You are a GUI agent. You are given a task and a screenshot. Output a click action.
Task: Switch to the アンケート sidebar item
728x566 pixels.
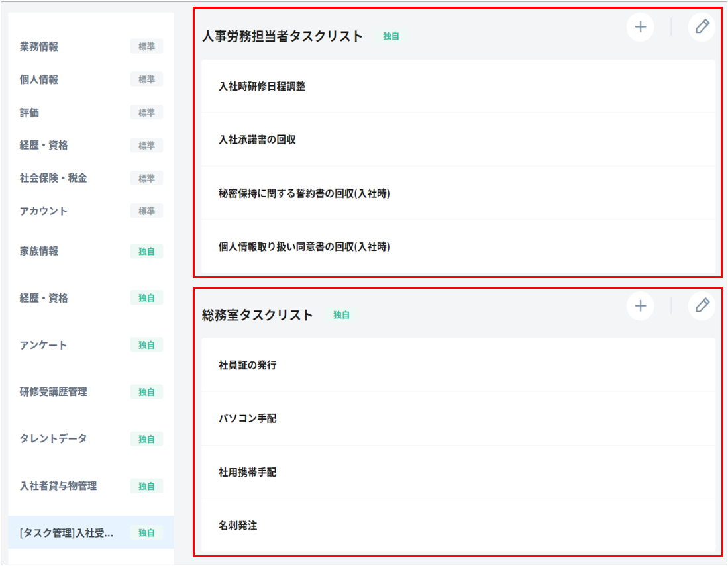click(x=44, y=345)
